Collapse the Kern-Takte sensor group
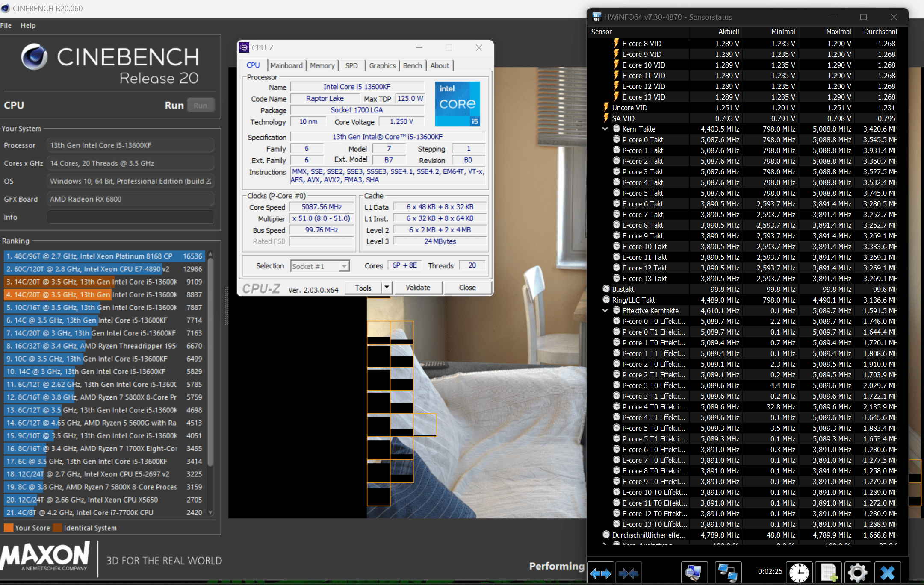The width and height of the screenshot is (924, 585). coord(605,129)
